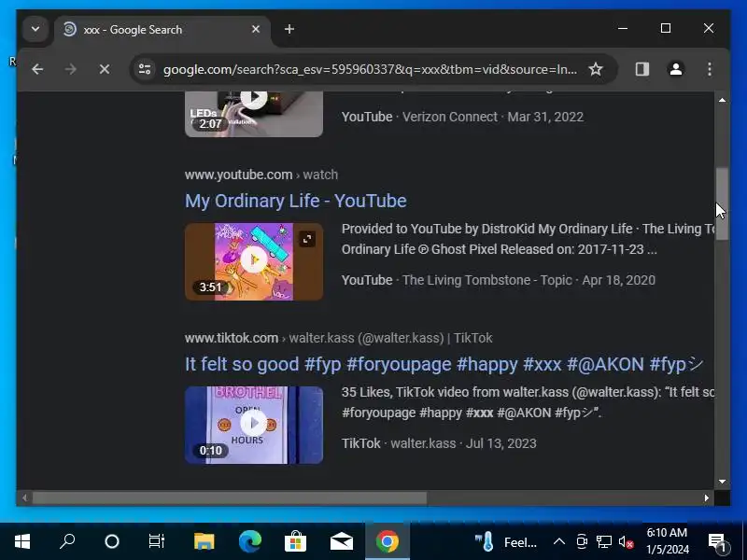Screen dimensions: 747x560
Task: Click the vertical scrollbar thumb
Action: click(722, 203)
